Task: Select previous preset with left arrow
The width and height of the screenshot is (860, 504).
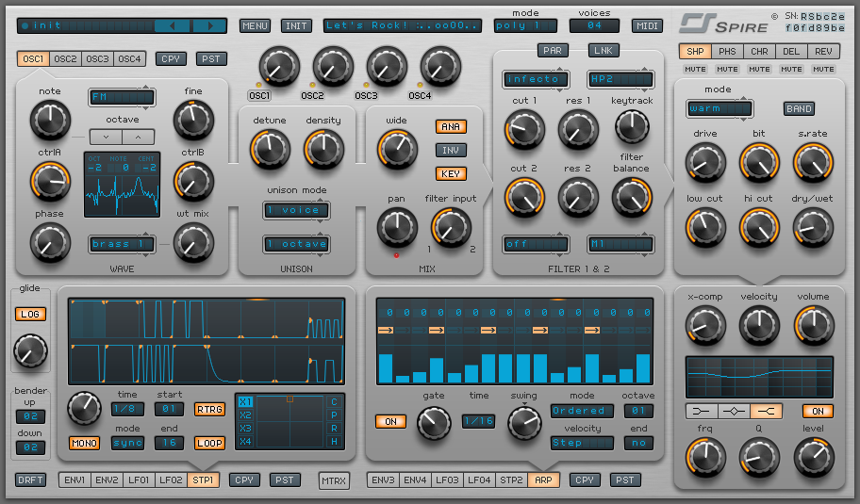Action: coord(172,25)
